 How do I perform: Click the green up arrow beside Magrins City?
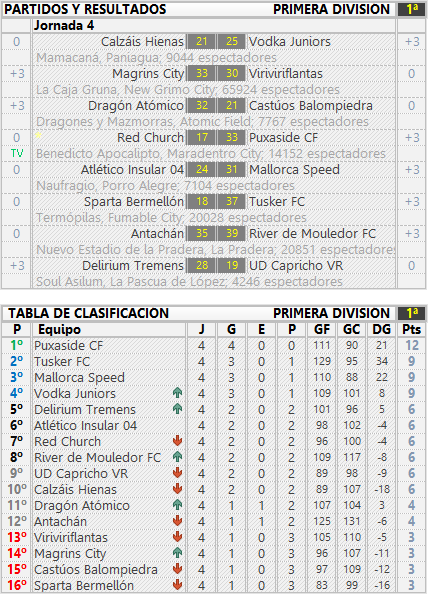pyautogui.click(x=177, y=553)
